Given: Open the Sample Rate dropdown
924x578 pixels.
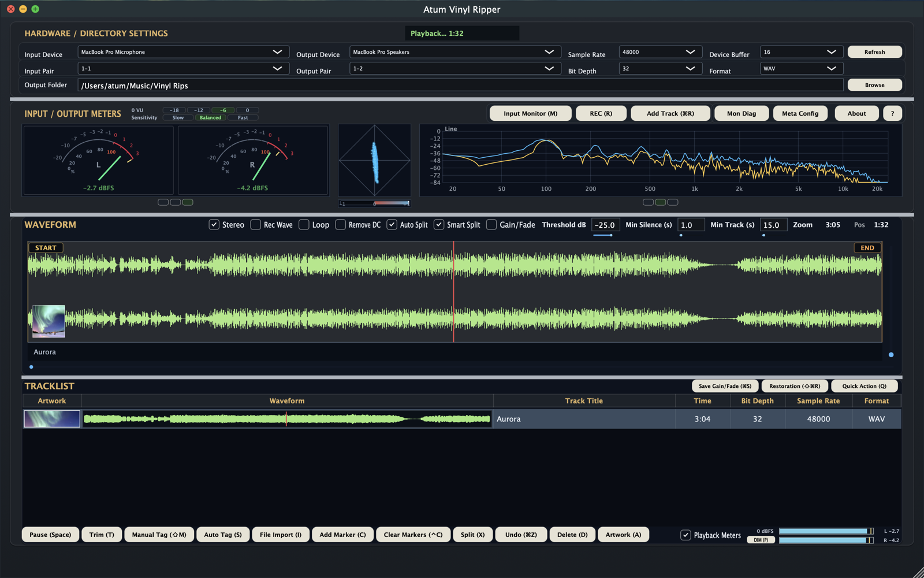Looking at the screenshot, I should [660, 51].
